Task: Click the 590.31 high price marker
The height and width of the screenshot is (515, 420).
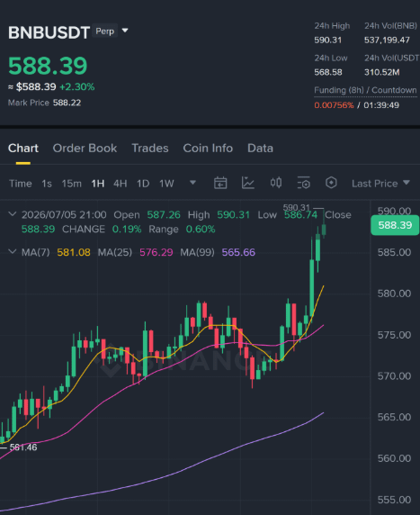Action: 296,208
